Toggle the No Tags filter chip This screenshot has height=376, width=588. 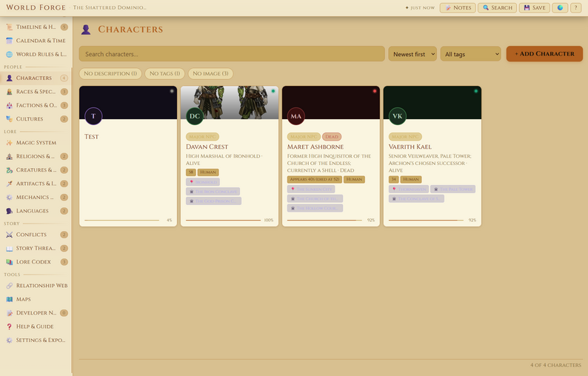pos(164,73)
